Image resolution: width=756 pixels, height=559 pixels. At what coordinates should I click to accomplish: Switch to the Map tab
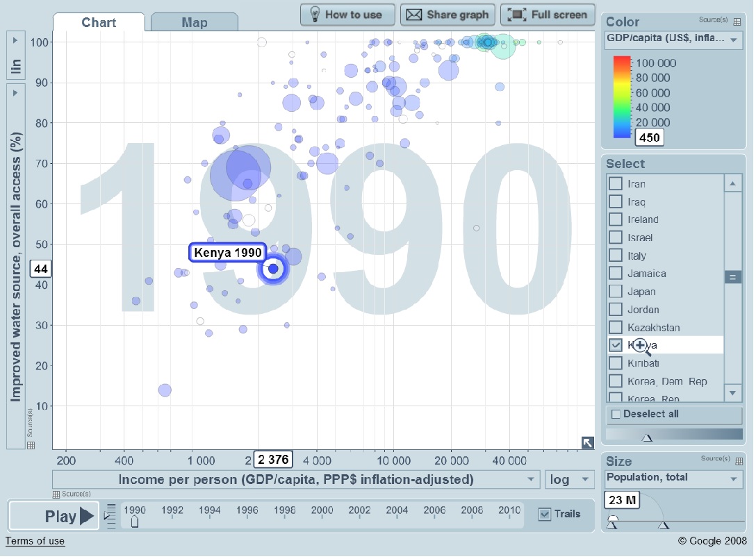194,22
